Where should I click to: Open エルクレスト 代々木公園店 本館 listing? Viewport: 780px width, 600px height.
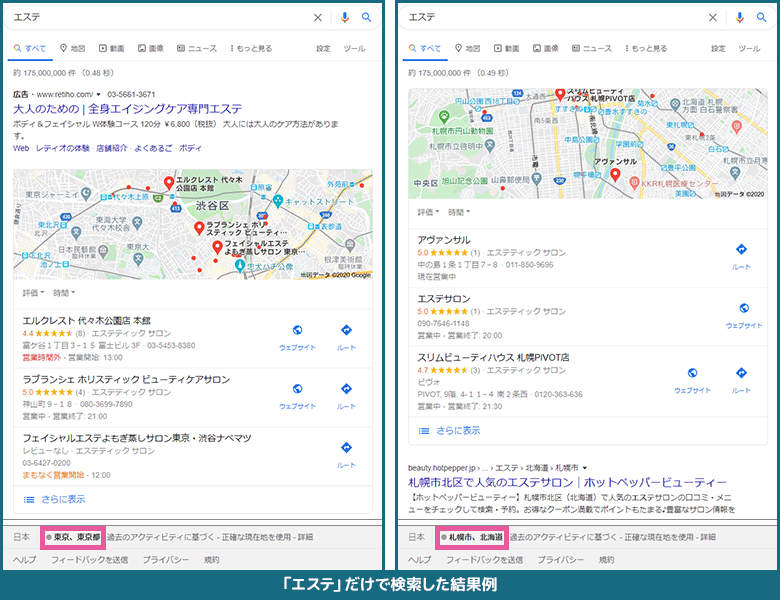pos(87,320)
